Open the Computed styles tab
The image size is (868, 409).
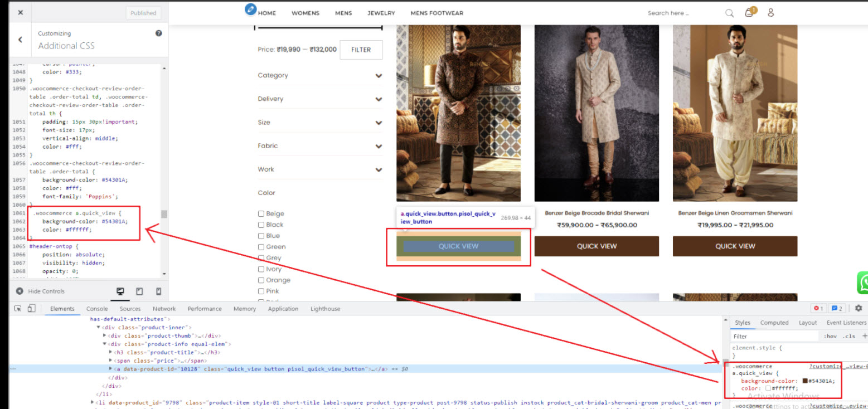774,323
